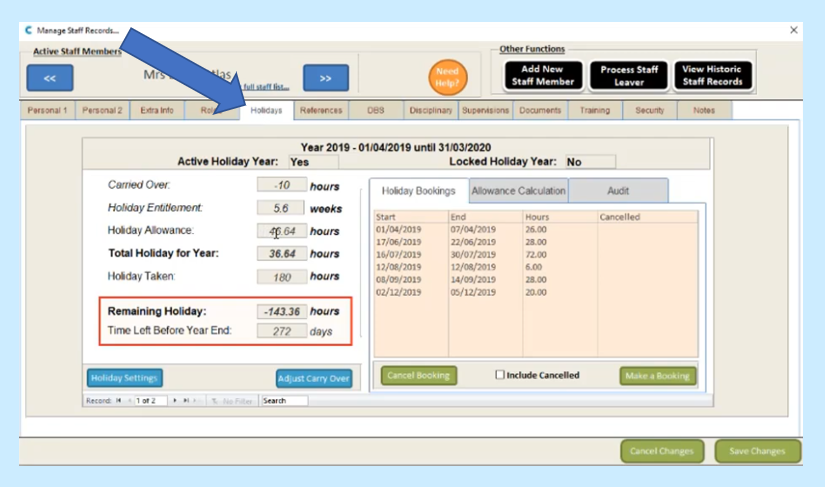Click the Cancelled column header
The height and width of the screenshot is (487, 825).
point(648,217)
